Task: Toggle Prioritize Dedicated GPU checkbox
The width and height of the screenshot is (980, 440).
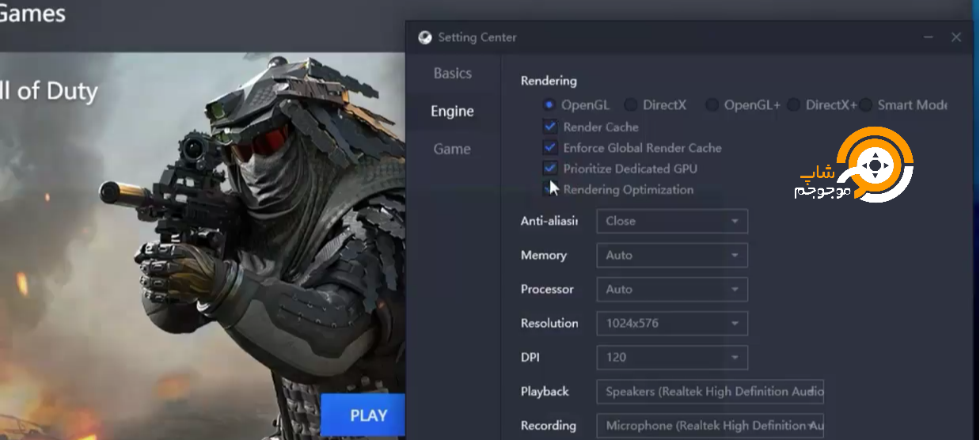Action: click(x=550, y=168)
